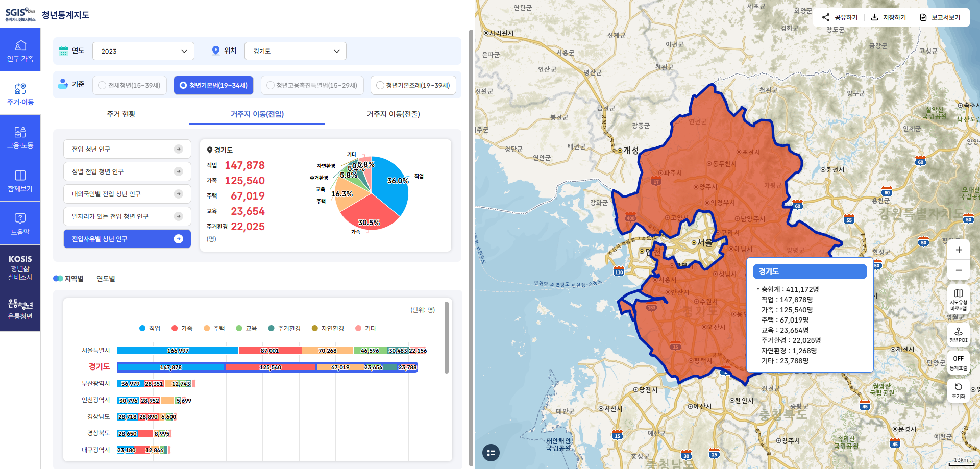Click the blue 직업 legend swatch
The width and height of the screenshot is (980, 469).
[x=143, y=328]
